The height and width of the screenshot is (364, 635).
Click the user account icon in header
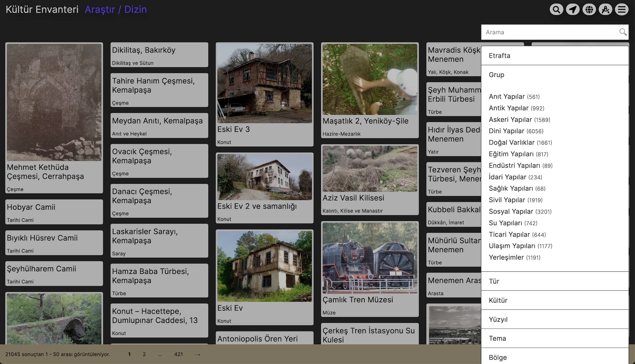[605, 9]
